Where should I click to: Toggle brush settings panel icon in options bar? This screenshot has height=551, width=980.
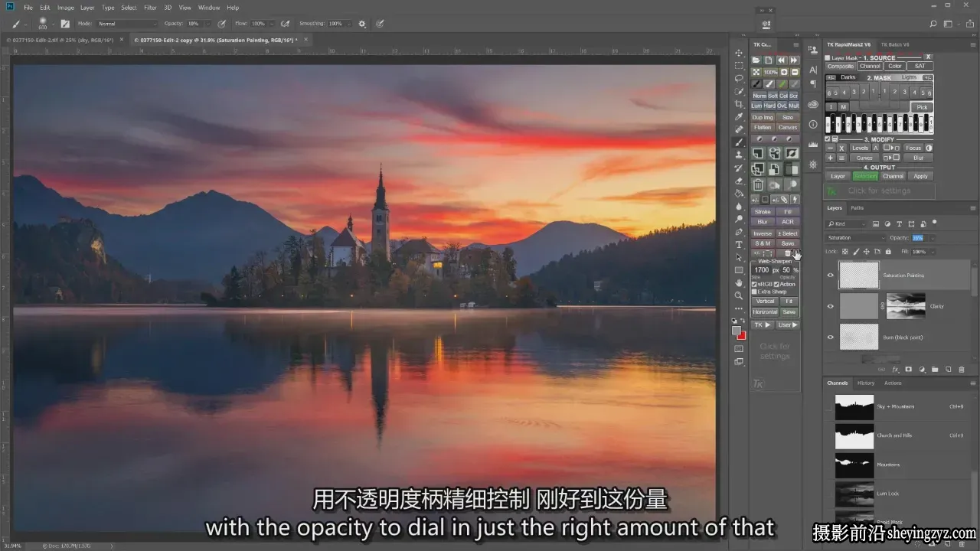[65, 24]
